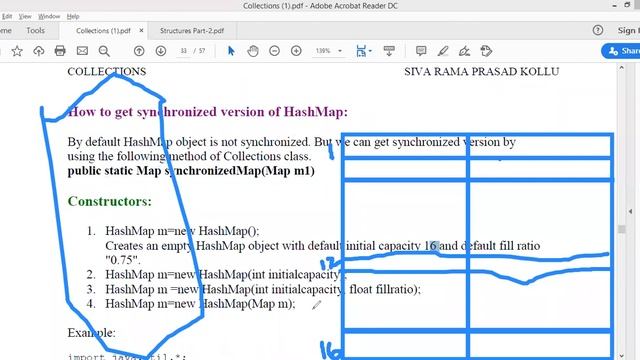This screenshot has height=360, width=640.
Task: Open the Tools tab
Action: pyautogui.click(x=36, y=31)
